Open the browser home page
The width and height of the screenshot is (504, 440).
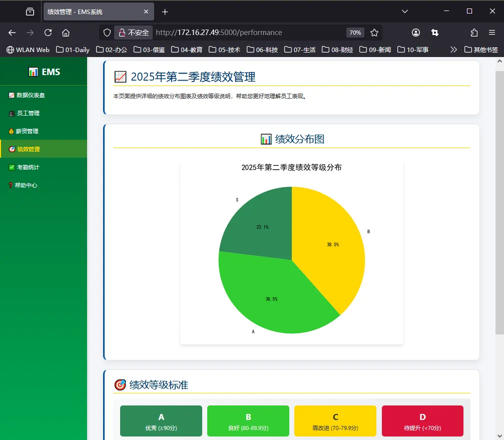(66, 33)
